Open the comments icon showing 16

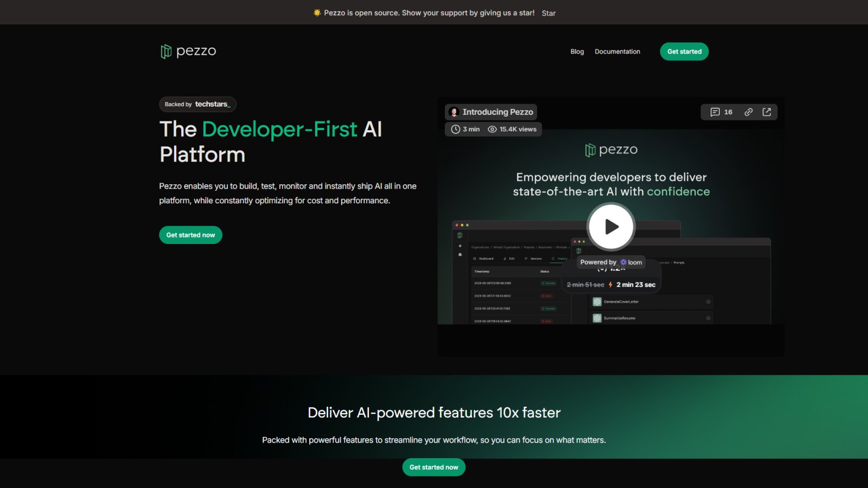coord(721,112)
